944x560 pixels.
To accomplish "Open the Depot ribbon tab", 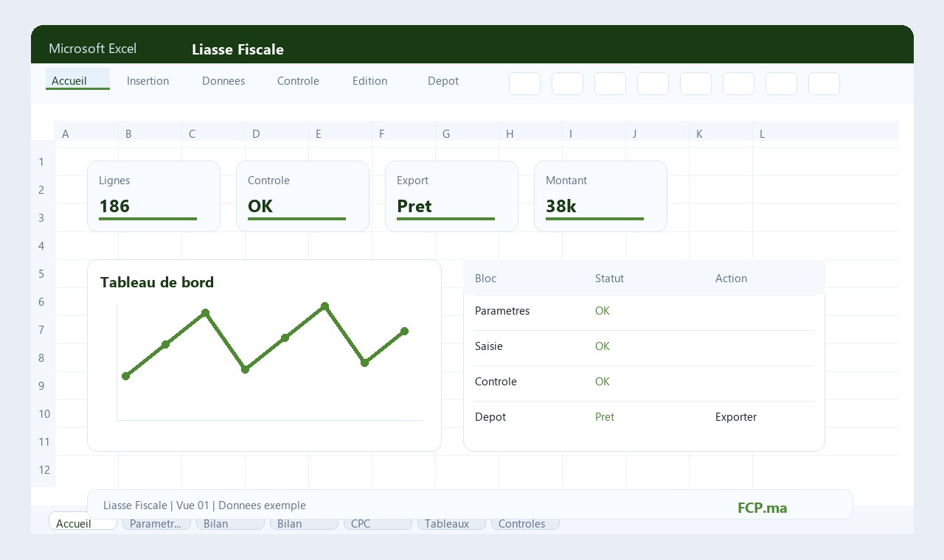I will (x=443, y=81).
